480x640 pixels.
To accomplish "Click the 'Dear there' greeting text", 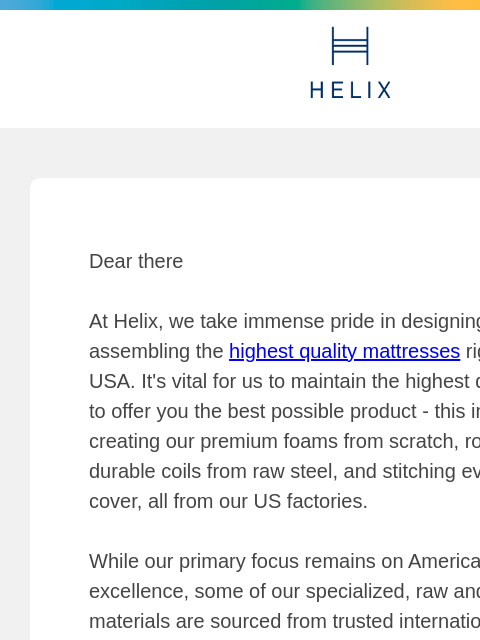I will (136, 261).
